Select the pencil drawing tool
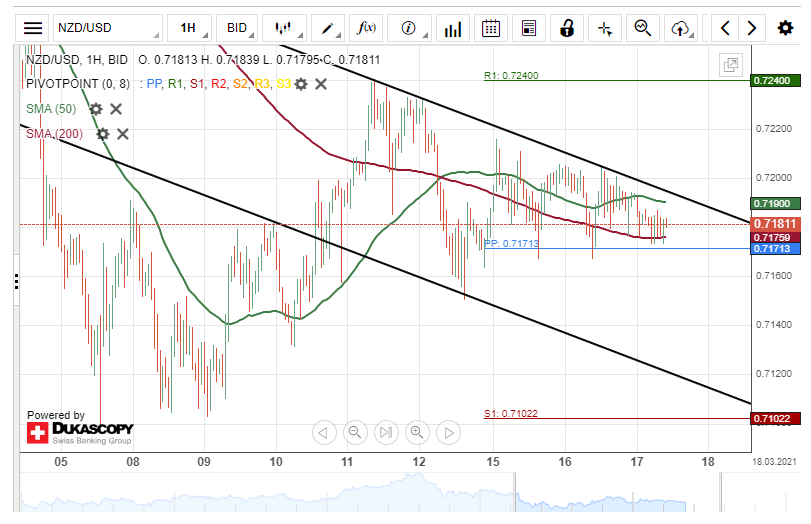The width and height of the screenshot is (811, 524). (326, 28)
